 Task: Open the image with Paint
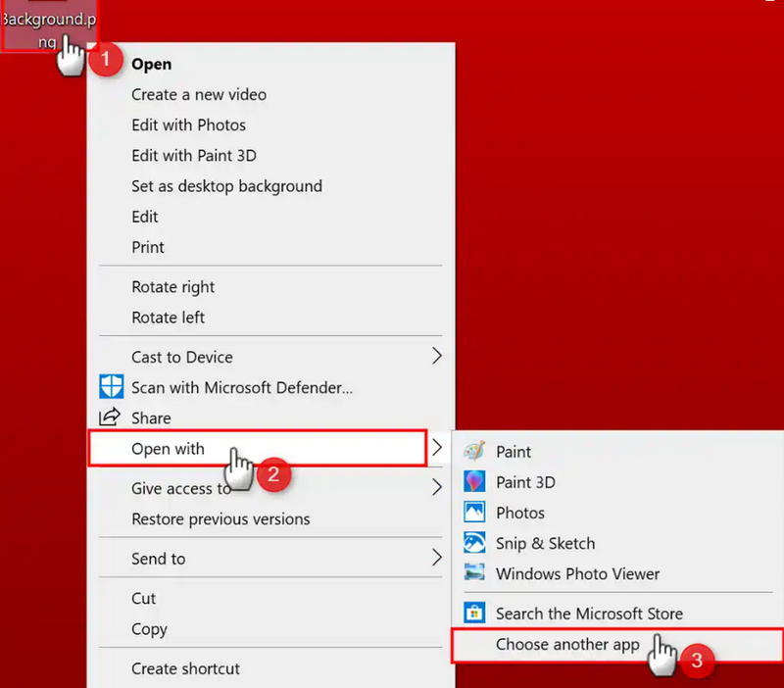click(618, 452)
